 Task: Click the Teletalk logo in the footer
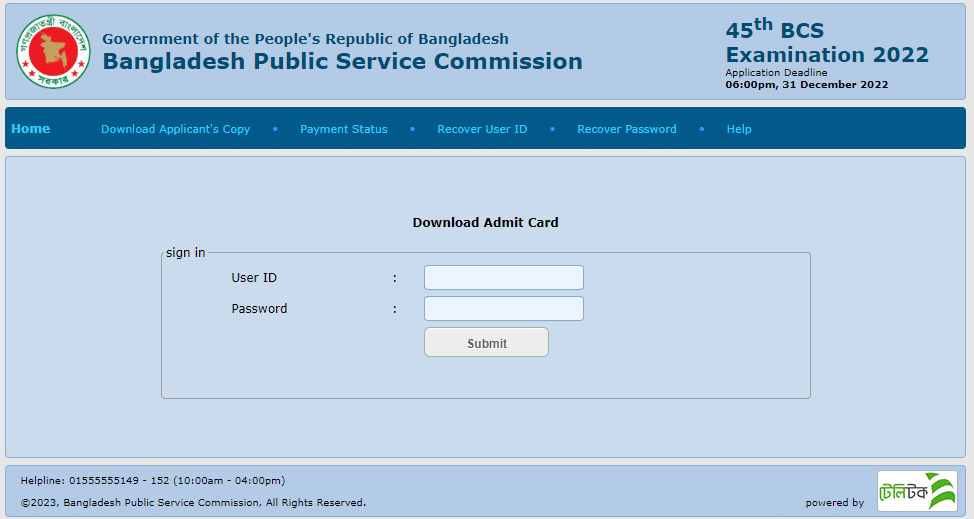[916, 491]
